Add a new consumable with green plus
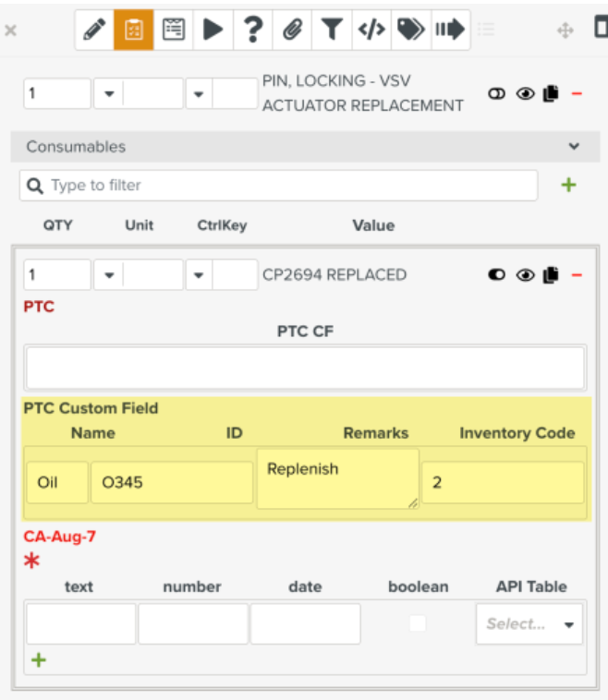608x700 pixels. pos(568,185)
